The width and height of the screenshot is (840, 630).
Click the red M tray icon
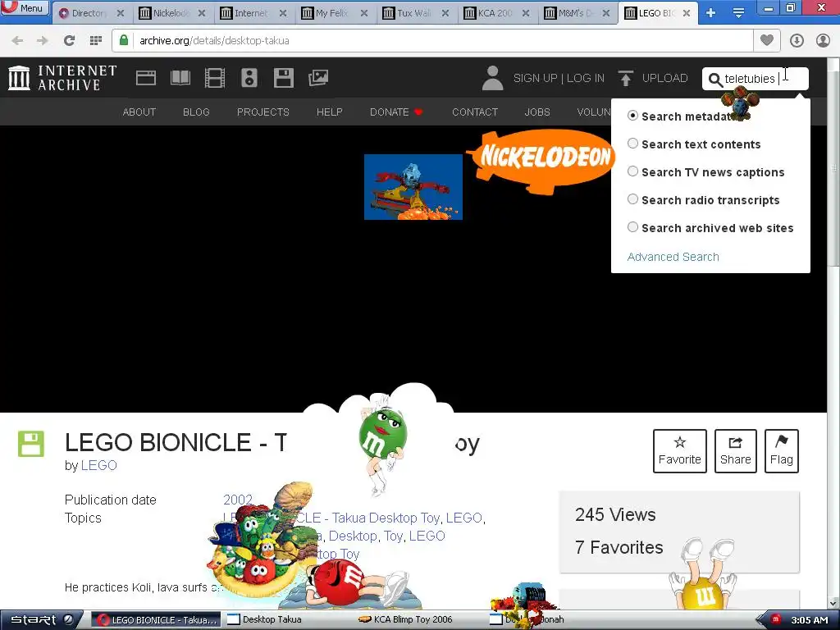pos(774,619)
